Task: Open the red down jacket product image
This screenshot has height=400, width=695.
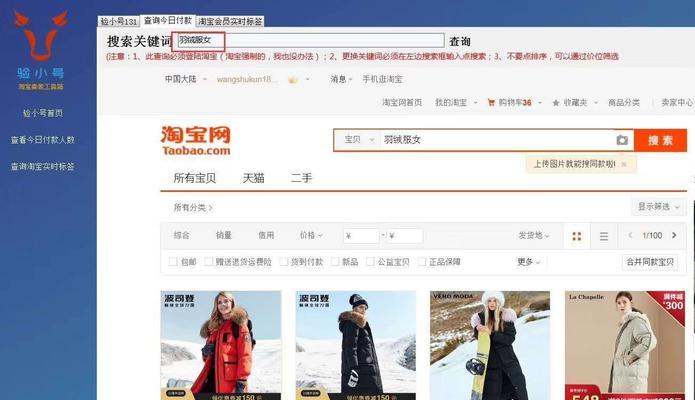Action: tap(221, 345)
